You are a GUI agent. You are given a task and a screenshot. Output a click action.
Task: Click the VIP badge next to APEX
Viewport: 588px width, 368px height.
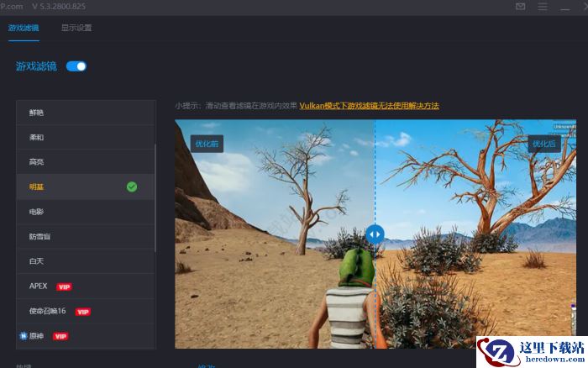coord(64,287)
